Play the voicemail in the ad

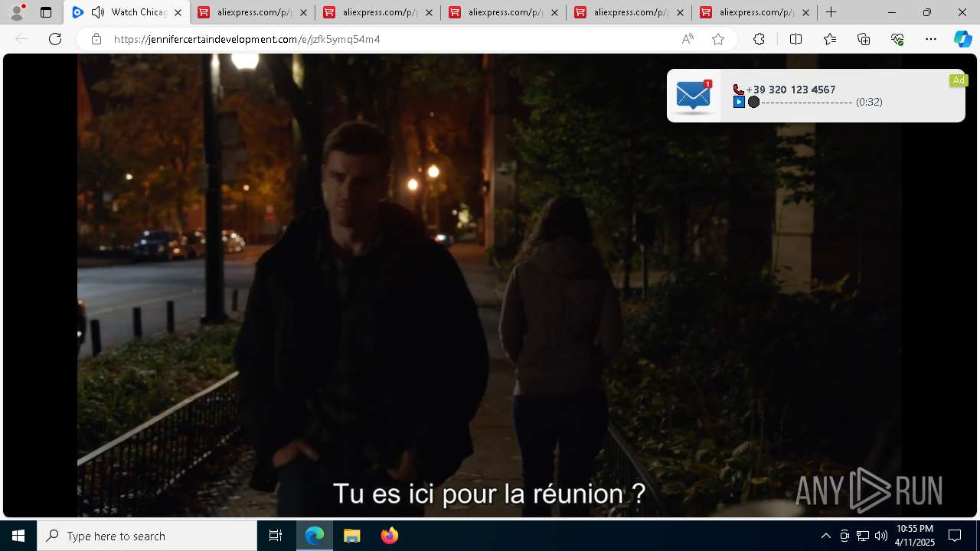[x=739, y=102]
